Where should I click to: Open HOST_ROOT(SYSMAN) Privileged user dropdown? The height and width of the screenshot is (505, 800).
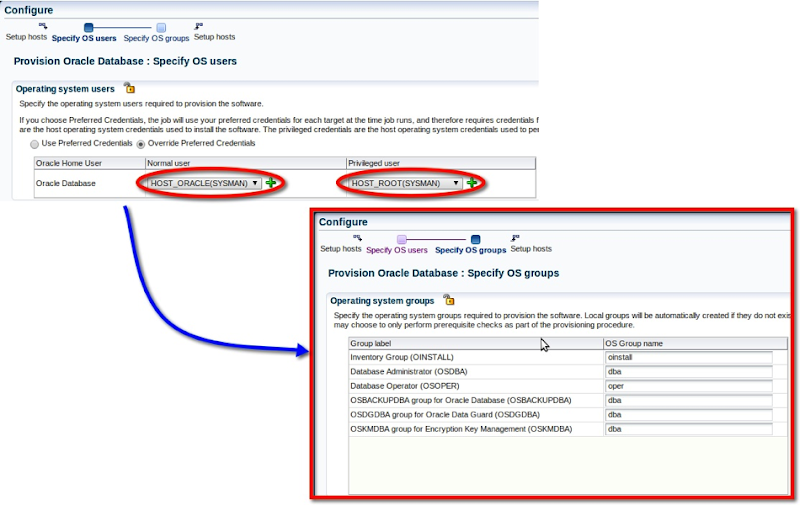pos(406,183)
